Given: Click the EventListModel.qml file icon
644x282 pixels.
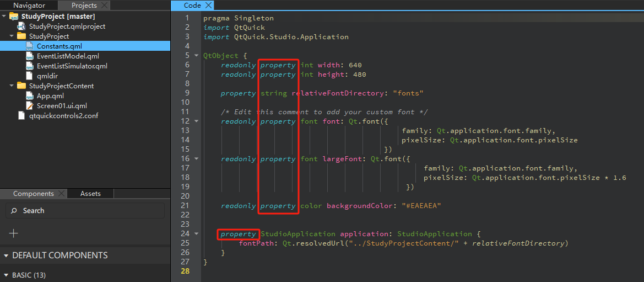Looking at the screenshot, I should [29, 56].
